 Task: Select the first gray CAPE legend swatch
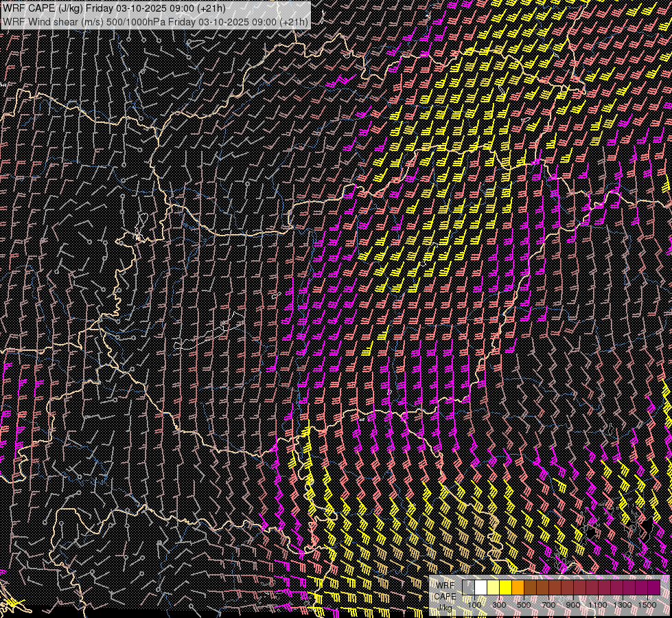pyautogui.click(x=469, y=588)
